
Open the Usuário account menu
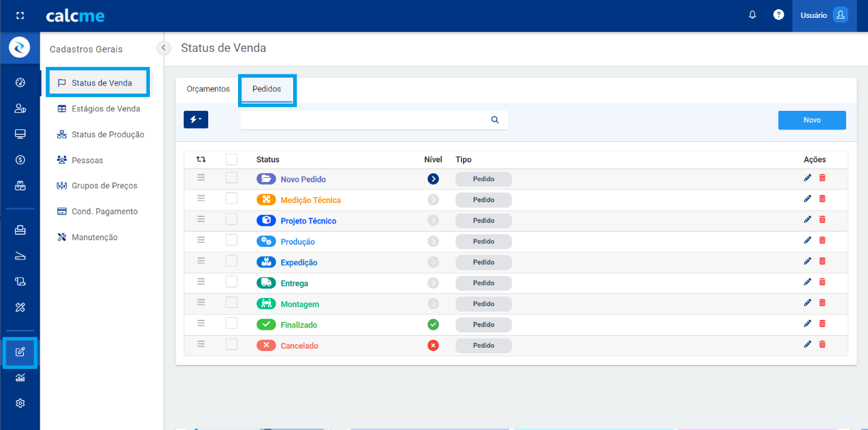point(823,15)
